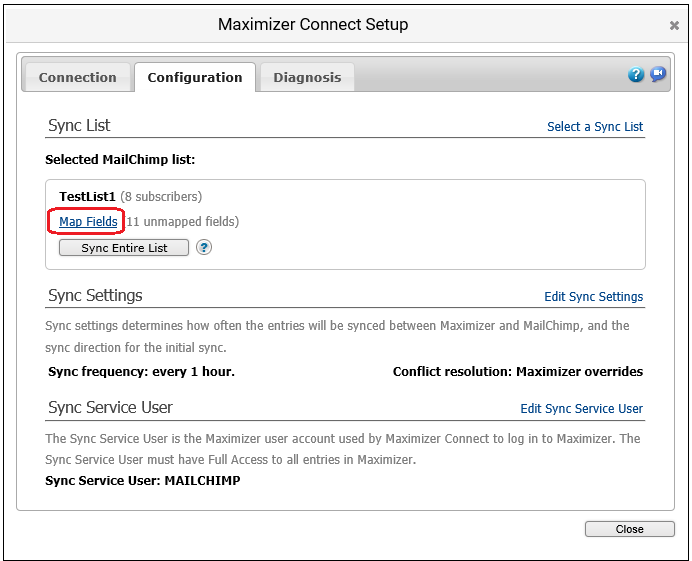This screenshot has width=692, height=561.
Task: Open the blue help question mark icon
Action: click(636, 74)
